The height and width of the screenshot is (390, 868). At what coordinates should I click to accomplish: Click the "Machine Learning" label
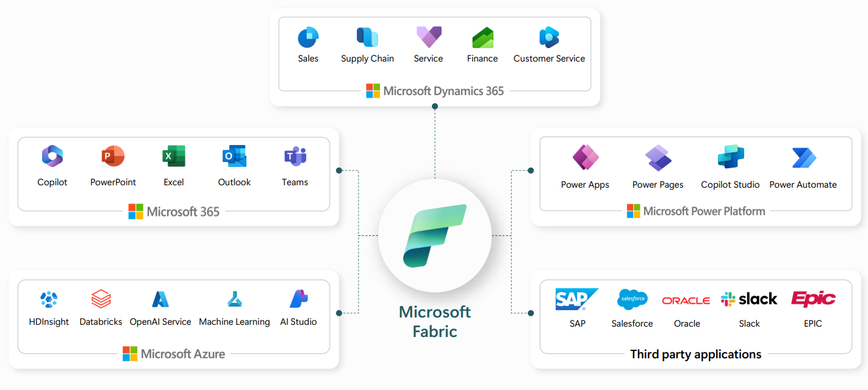coord(234,322)
